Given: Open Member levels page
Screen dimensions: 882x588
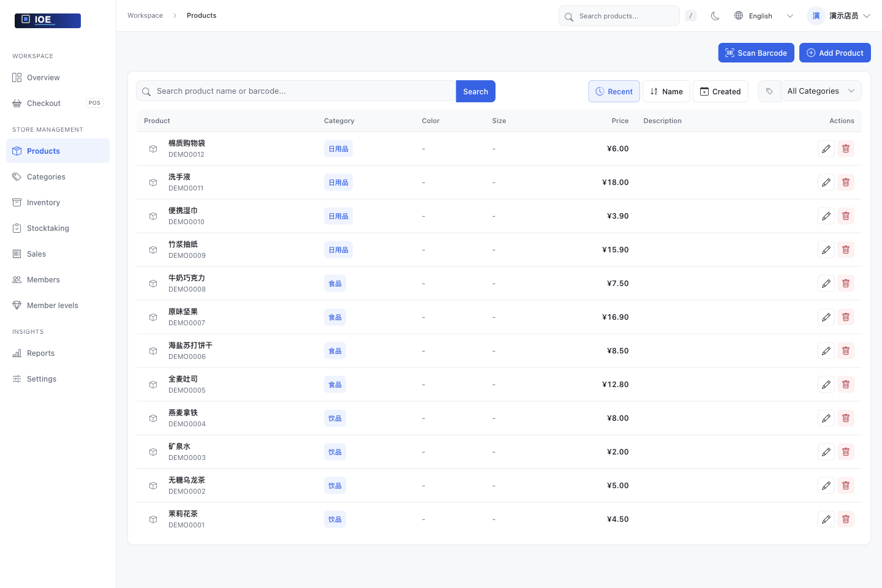Looking at the screenshot, I should coord(58,306).
